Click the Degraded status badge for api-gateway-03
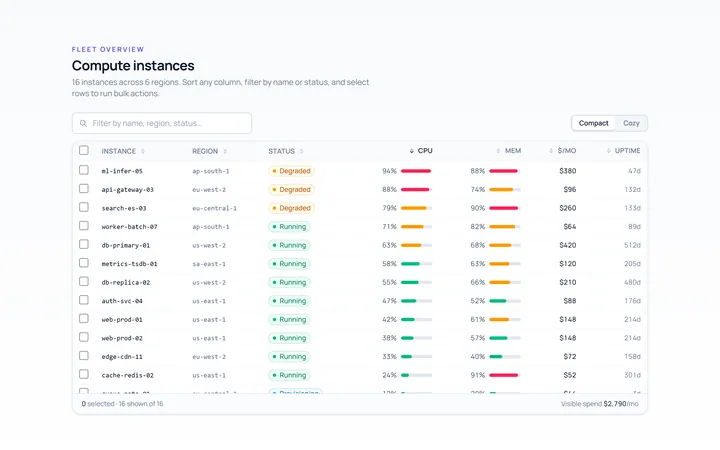720x450 pixels. tap(291, 189)
